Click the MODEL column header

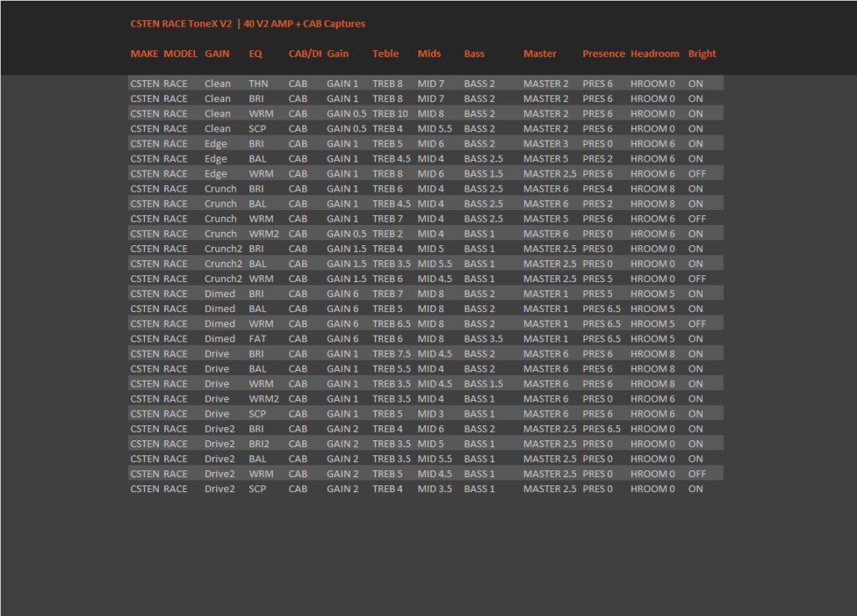click(181, 54)
